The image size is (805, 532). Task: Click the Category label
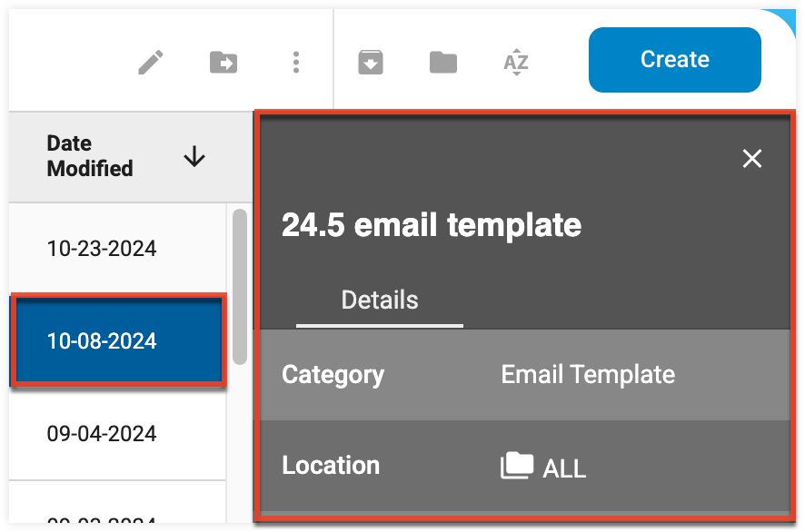(x=333, y=375)
